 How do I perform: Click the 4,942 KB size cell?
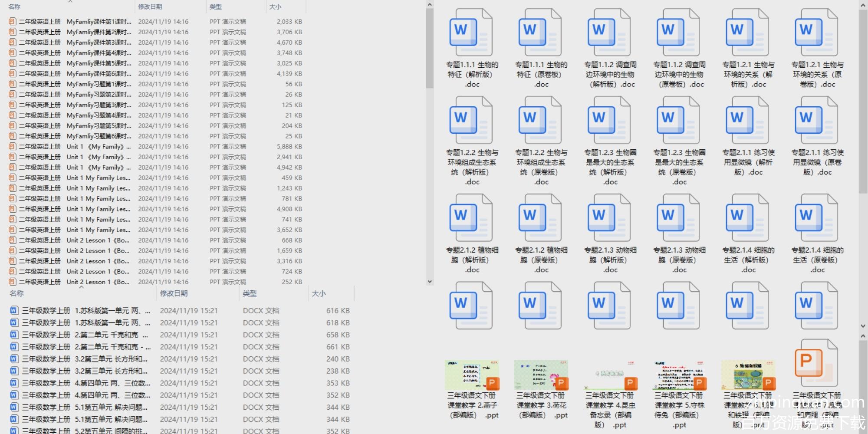click(289, 167)
